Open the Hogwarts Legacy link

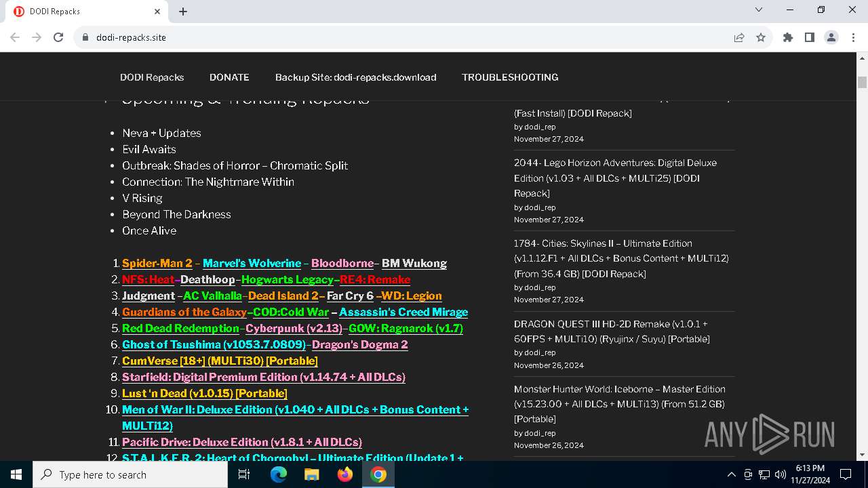tap(288, 279)
